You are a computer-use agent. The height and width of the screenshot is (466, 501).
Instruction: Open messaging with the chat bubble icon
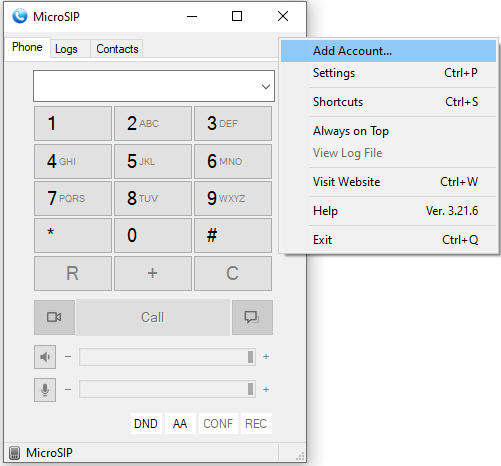point(252,317)
